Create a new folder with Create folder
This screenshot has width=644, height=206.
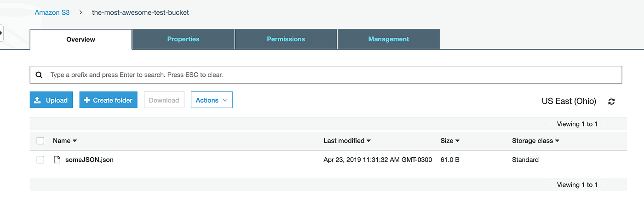coord(108,100)
